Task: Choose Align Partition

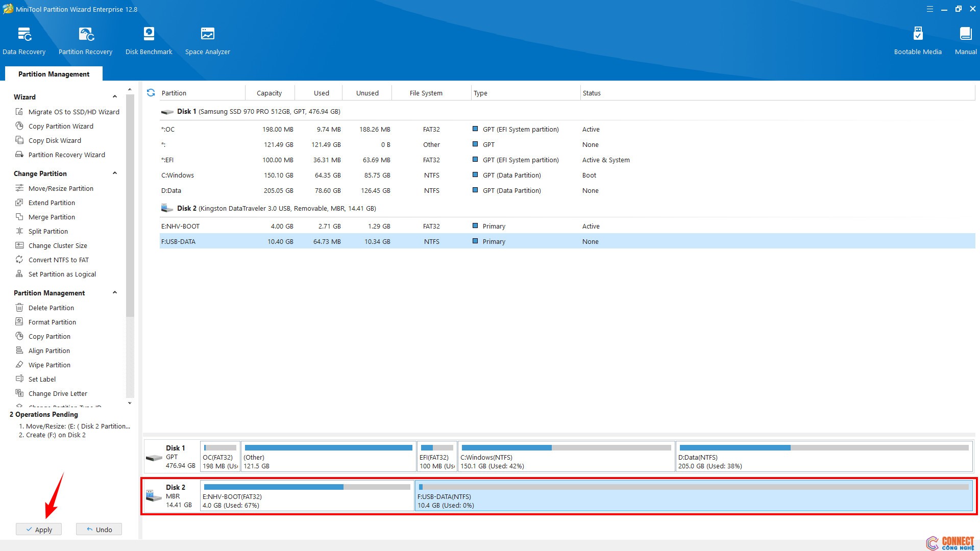Action: [x=43, y=350]
